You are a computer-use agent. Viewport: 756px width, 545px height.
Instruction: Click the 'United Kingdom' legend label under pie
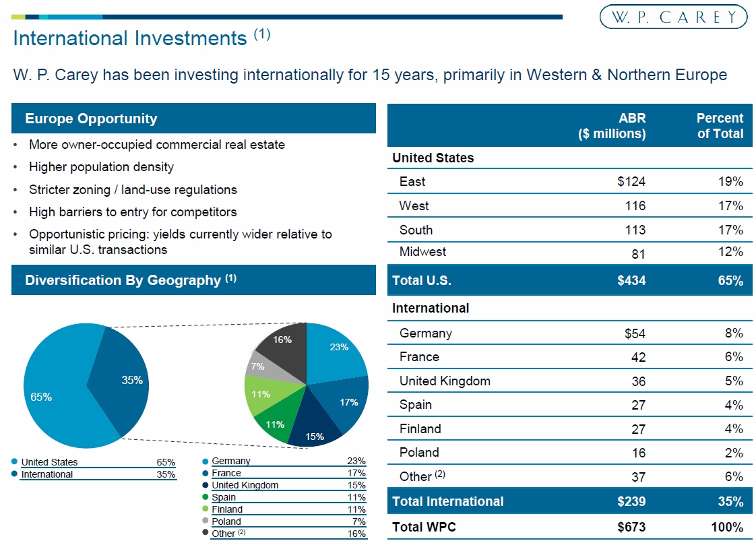(245, 485)
